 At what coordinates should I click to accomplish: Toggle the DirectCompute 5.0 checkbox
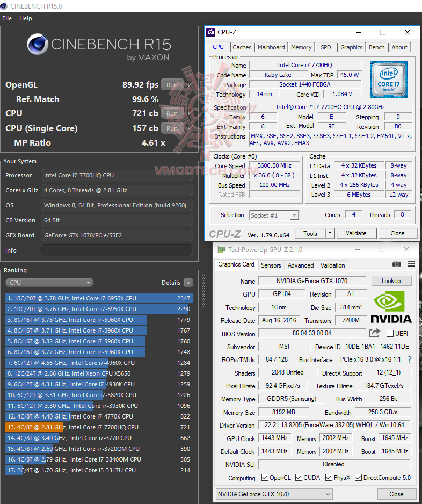359,477
